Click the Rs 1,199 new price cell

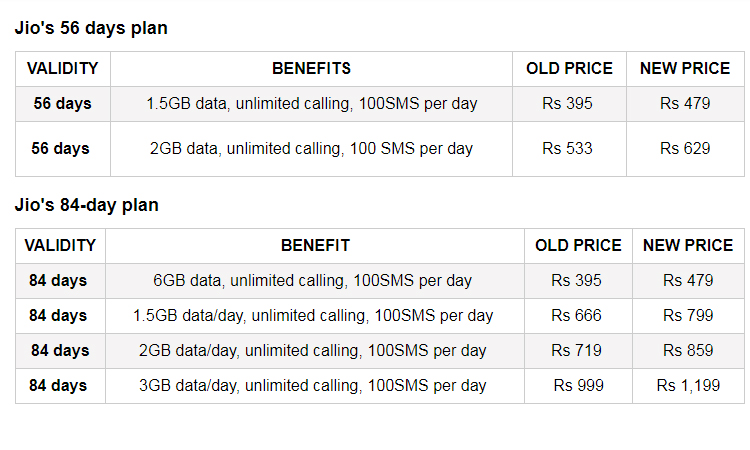point(688,385)
